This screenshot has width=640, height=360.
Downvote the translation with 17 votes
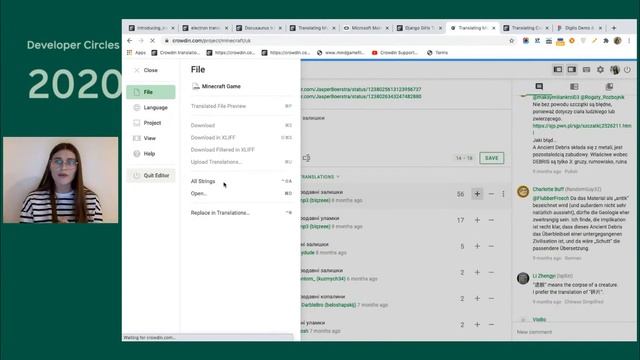[x=491, y=220]
